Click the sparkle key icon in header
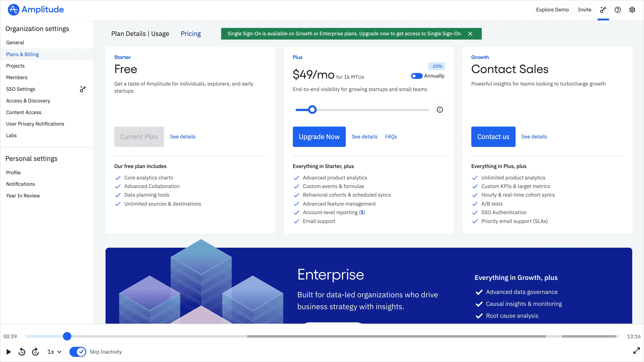This screenshot has height=362, width=644. tap(603, 10)
